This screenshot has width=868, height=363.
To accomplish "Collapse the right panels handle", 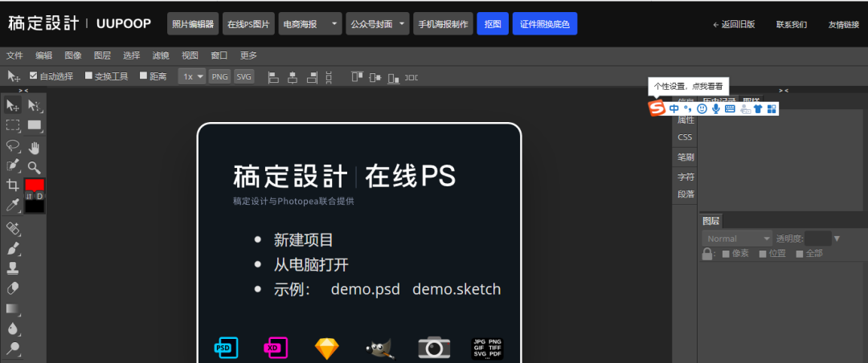I will click(784, 90).
